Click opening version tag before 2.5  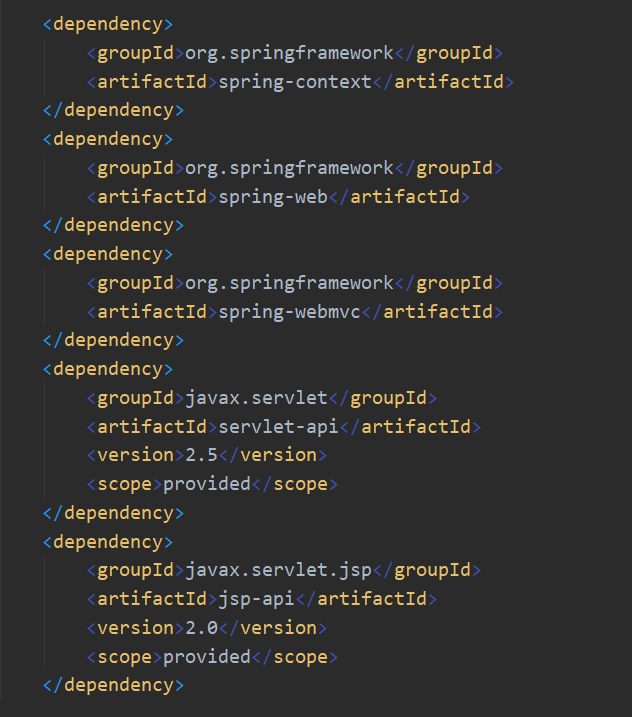point(136,455)
